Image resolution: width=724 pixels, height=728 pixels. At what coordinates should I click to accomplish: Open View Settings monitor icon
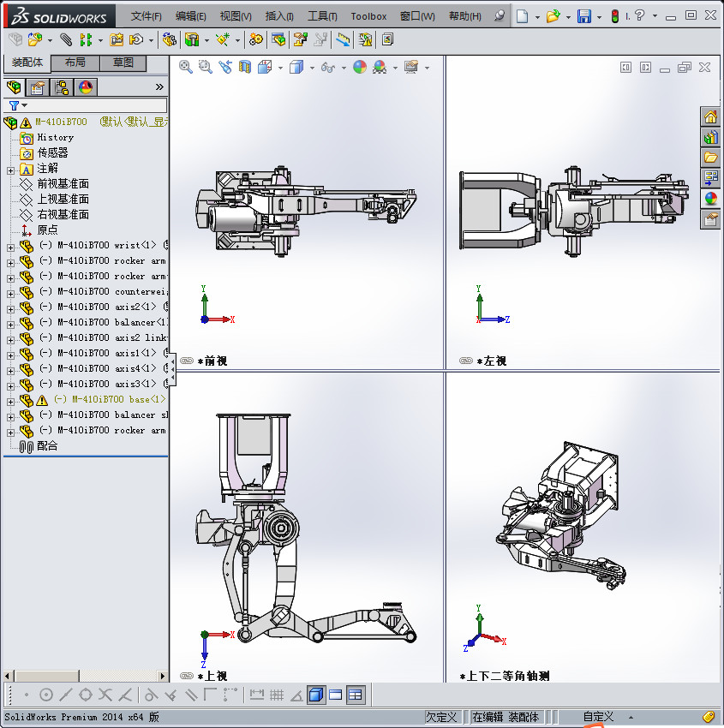point(411,68)
